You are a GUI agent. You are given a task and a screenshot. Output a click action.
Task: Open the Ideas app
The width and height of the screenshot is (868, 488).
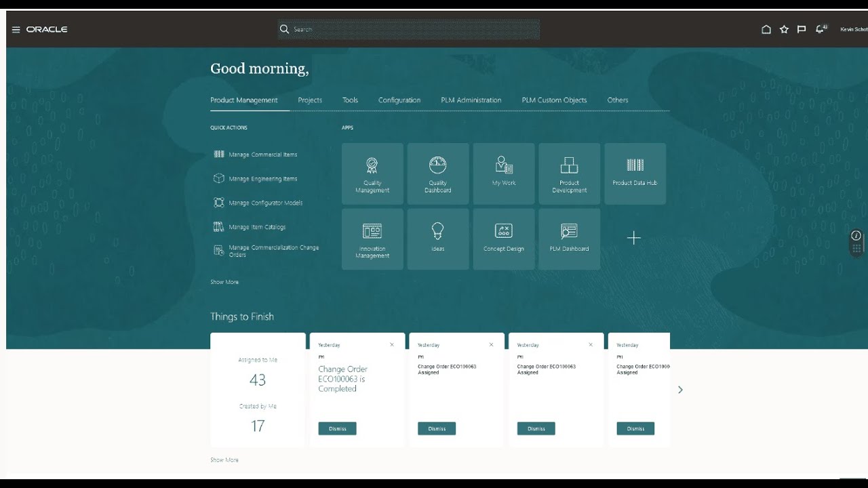coord(438,239)
